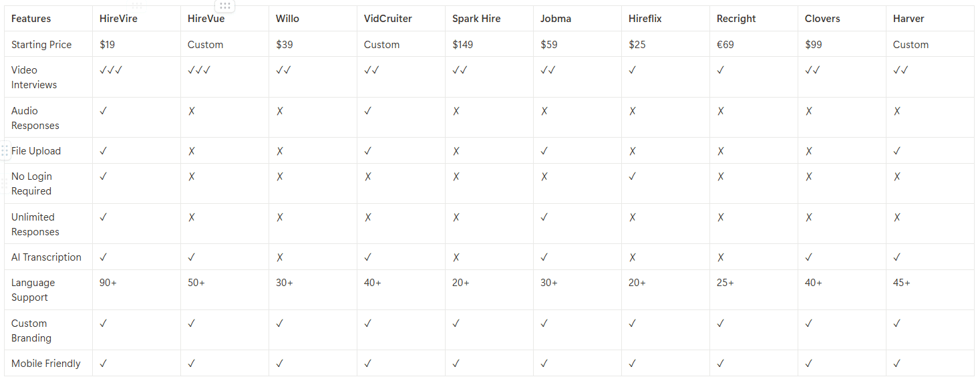Click the row drag handle beside File Upload
Screen dimensions: 980x383
(x=5, y=151)
